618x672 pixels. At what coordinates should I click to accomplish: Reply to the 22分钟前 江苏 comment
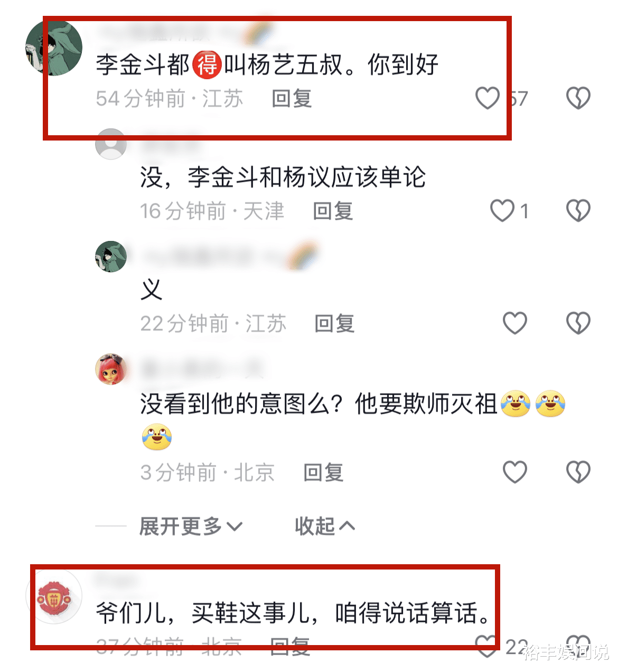pos(334,324)
